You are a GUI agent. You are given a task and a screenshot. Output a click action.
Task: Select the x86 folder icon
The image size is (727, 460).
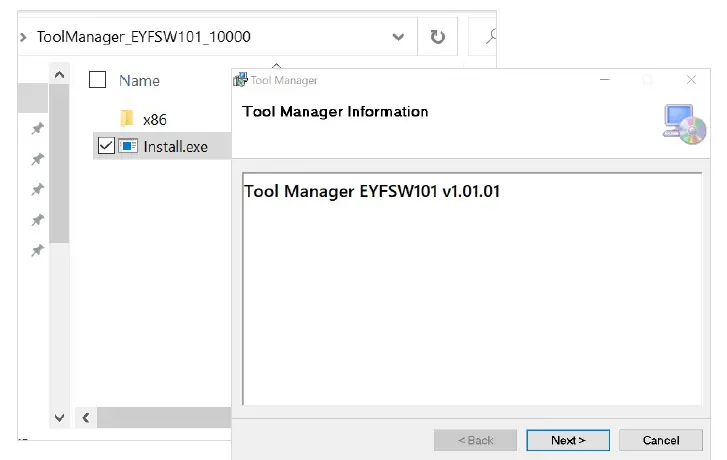(x=127, y=119)
